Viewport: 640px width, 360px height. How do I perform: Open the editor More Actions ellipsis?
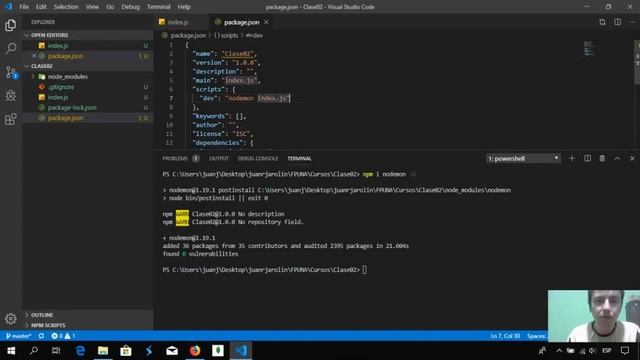tap(632, 22)
